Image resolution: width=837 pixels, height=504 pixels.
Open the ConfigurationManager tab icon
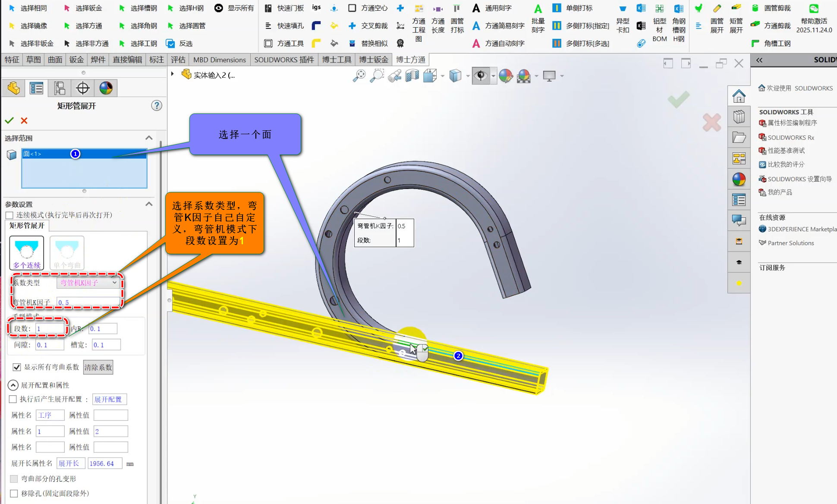pyautogui.click(x=60, y=88)
